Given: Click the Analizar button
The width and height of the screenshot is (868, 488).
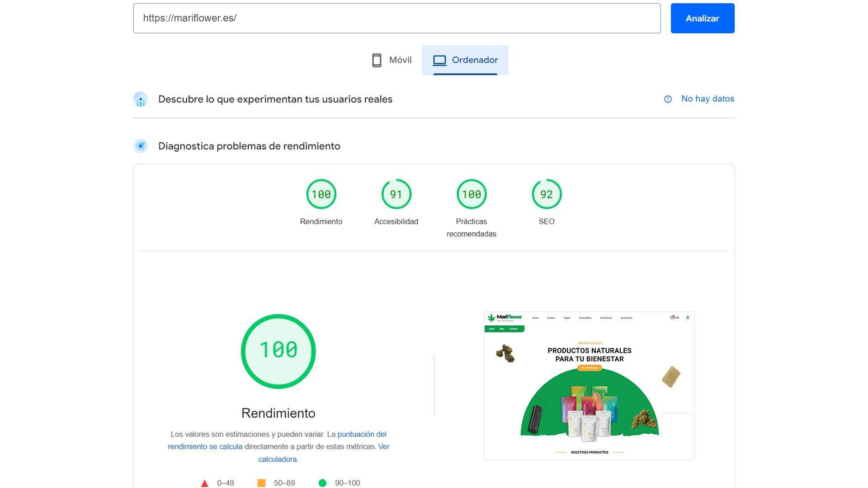Looking at the screenshot, I should (x=702, y=18).
